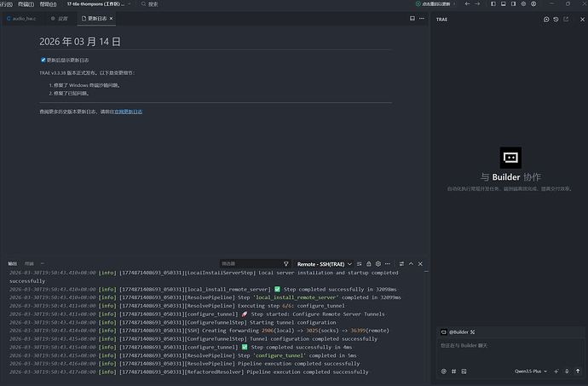Click the filter funnel icon
Image resolution: width=588 pixels, height=386 pixels.
[x=285, y=263]
